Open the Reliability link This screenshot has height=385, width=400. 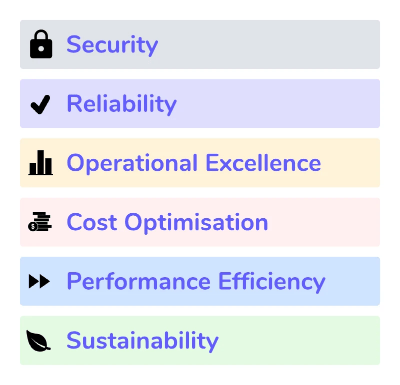pyautogui.click(x=122, y=104)
